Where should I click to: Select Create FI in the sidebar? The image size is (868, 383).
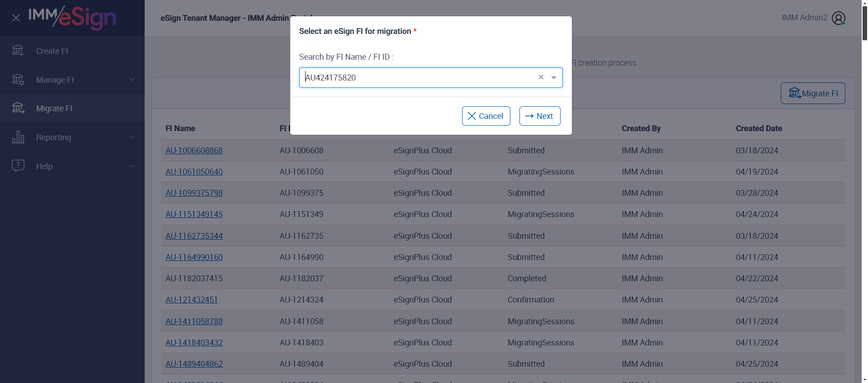point(52,51)
